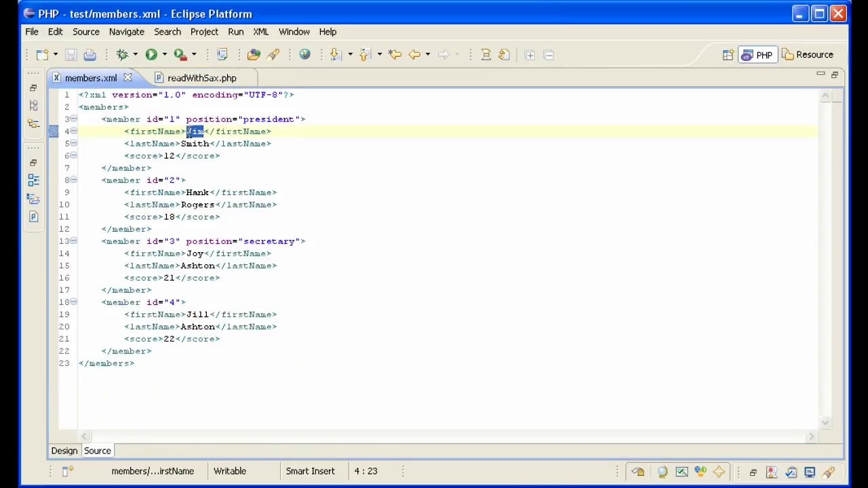The height and width of the screenshot is (488, 868).
Task: Collapse member id 4 fold on line 18
Action: [73, 302]
